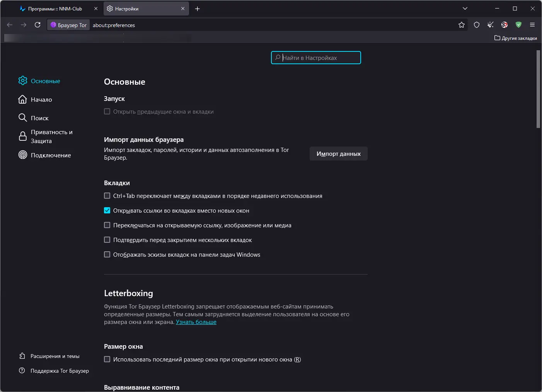Uncheck open links in tabs option
Viewport: 542px width, 392px height.
point(107,211)
